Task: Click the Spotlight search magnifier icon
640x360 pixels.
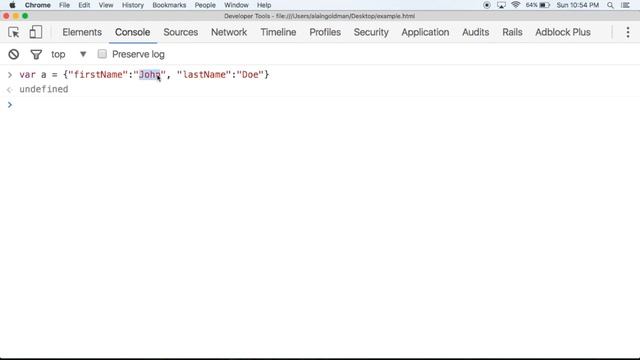Action: pyautogui.click(x=610, y=5)
